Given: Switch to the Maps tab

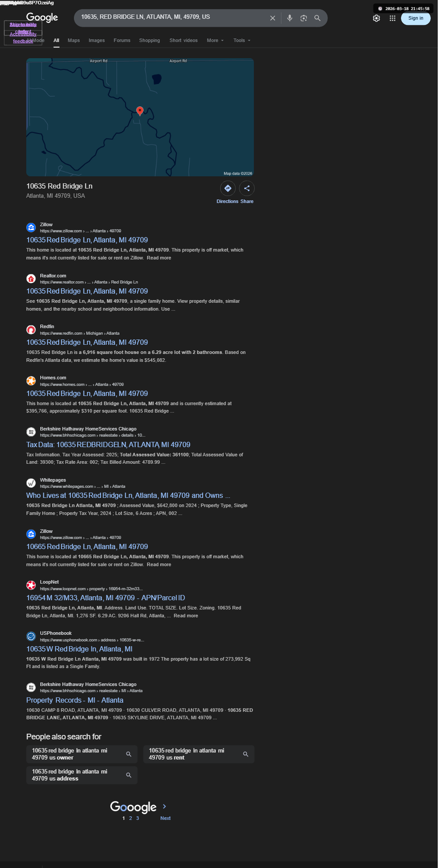Looking at the screenshot, I should (74, 40).
